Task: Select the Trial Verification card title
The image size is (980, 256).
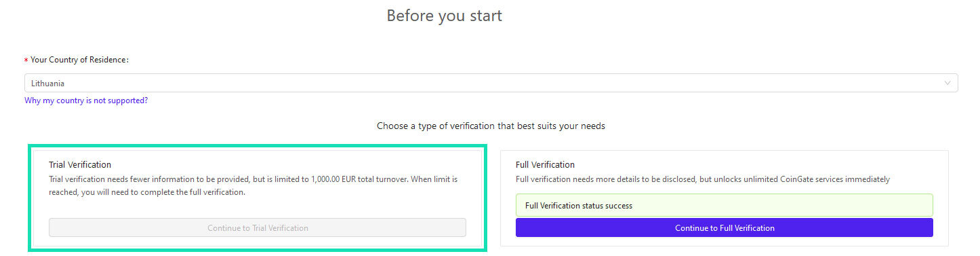Action: (x=80, y=164)
